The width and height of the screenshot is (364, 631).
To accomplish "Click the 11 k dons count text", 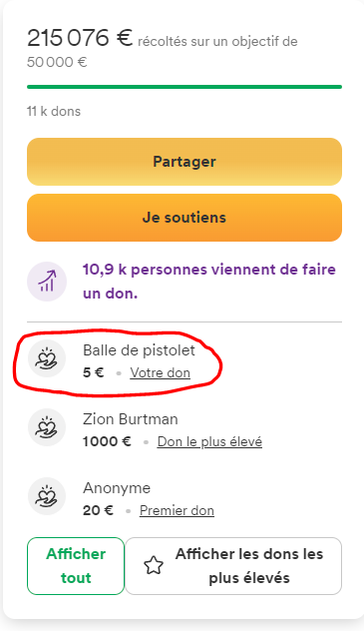I will tap(54, 112).
